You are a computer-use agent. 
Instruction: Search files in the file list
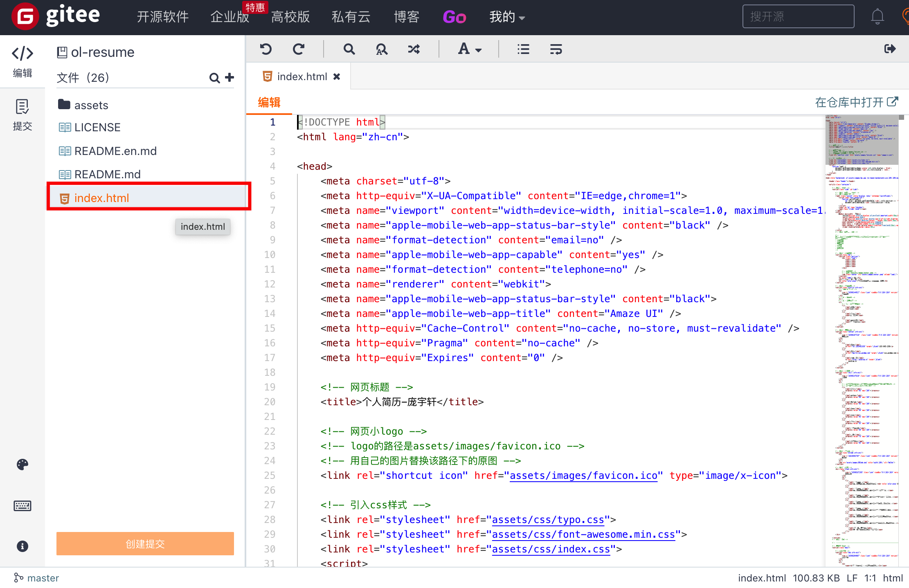click(x=214, y=78)
